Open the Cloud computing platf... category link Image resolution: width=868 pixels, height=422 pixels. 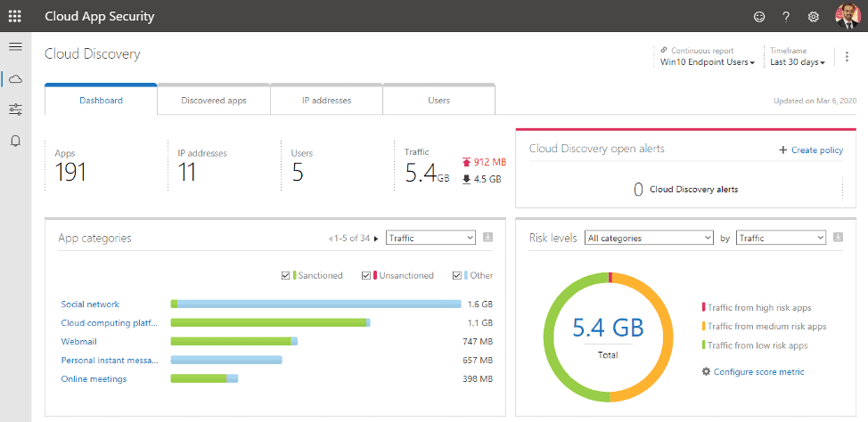[x=109, y=323]
